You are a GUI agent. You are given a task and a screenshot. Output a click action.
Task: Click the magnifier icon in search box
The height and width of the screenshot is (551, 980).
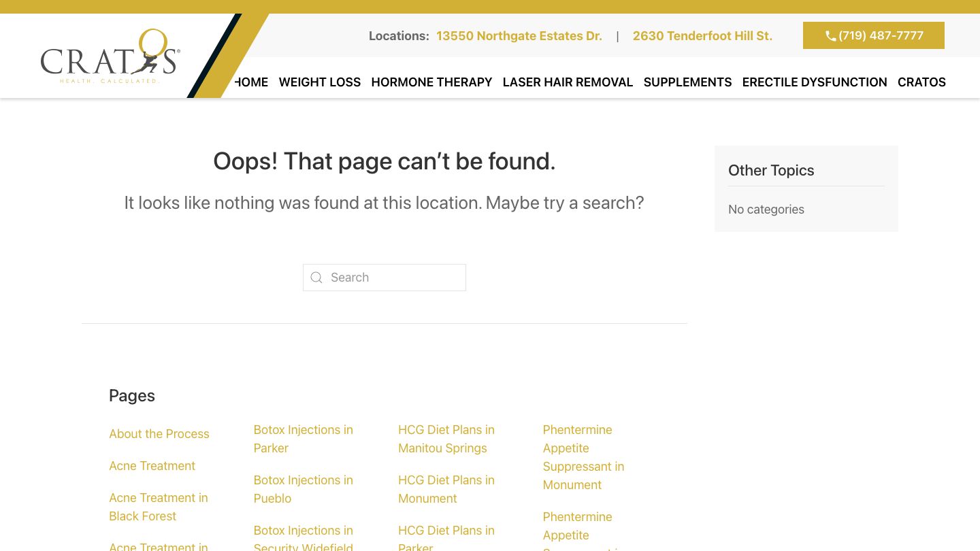pyautogui.click(x=316, y=278)
